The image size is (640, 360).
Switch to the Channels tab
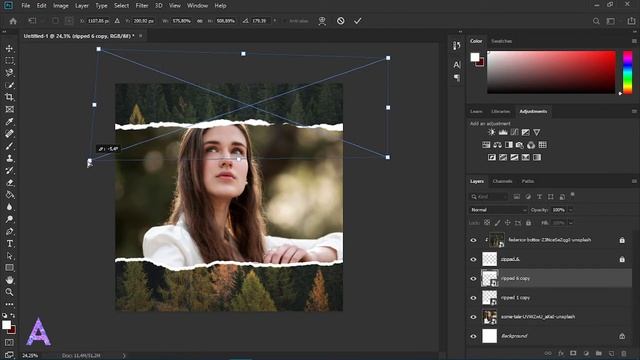point(502,181)
